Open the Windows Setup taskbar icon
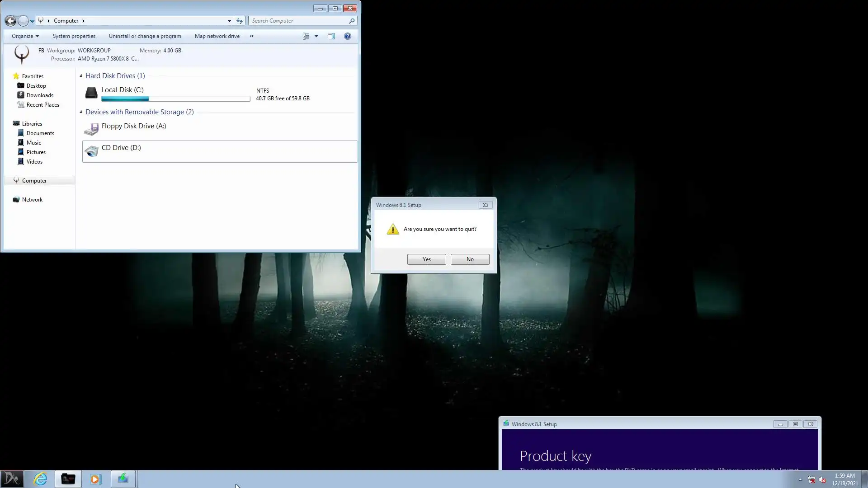 click(123, 479)
